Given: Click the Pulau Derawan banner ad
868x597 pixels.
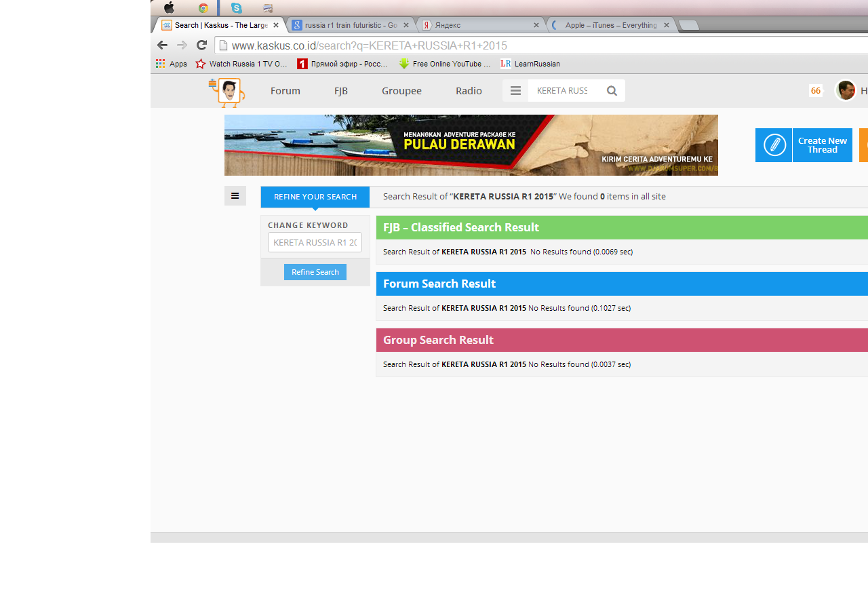Looking at the screenshot, I should [x=471, y=145].
